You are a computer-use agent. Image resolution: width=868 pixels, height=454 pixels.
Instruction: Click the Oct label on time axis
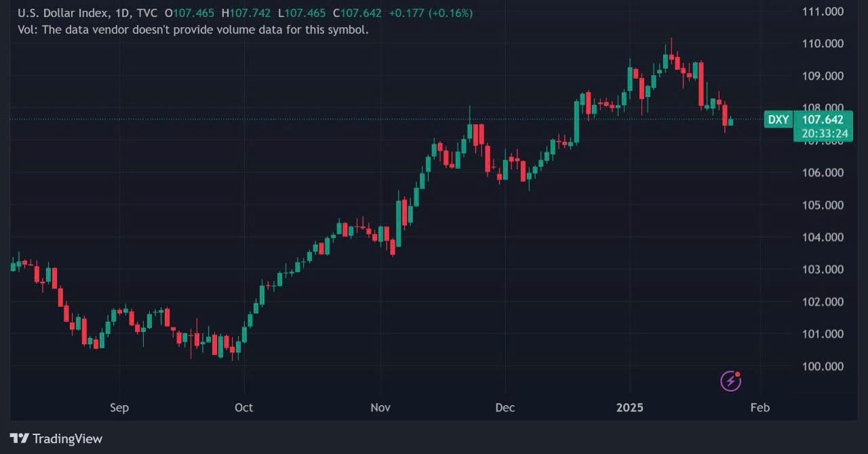243,408
